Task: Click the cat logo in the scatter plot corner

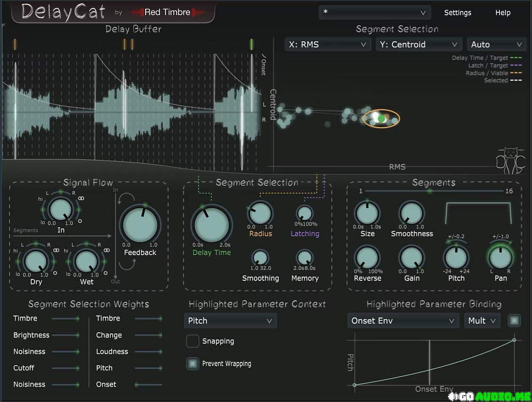Action: (x=511, y=160)
